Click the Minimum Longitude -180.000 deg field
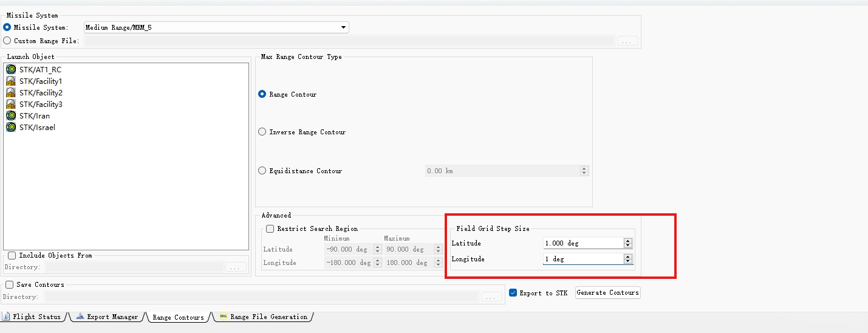This screenshot has width=868, height=333. tap(349, 263)
